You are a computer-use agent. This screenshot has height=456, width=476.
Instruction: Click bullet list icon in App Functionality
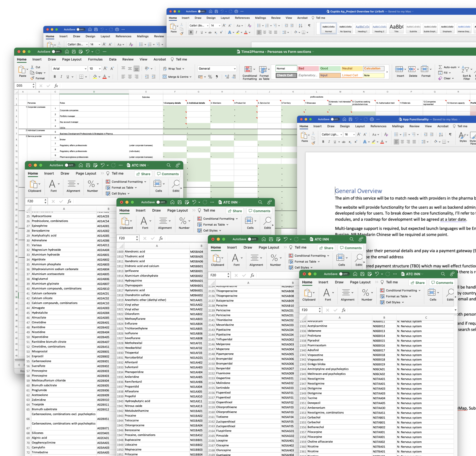click(x=396, y=134)
